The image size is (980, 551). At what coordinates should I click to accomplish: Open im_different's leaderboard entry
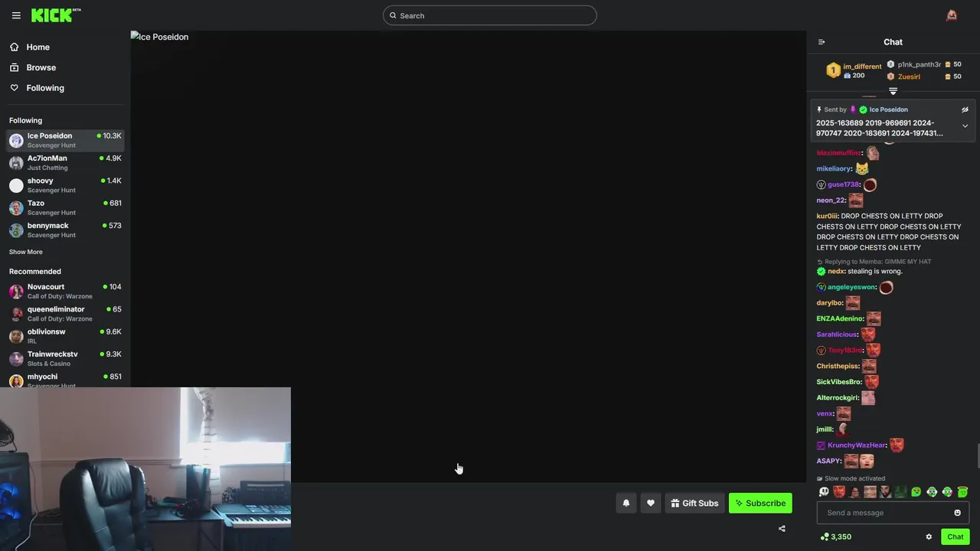854,70
